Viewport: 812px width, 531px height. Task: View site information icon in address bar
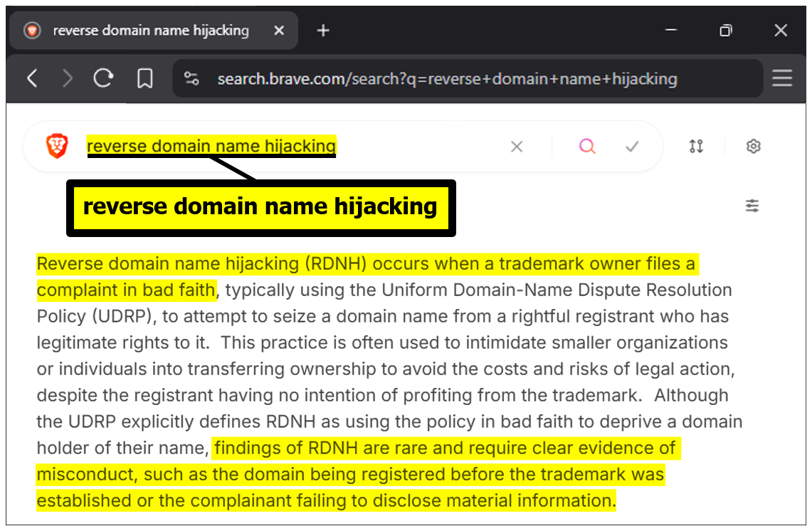(191, 78)
